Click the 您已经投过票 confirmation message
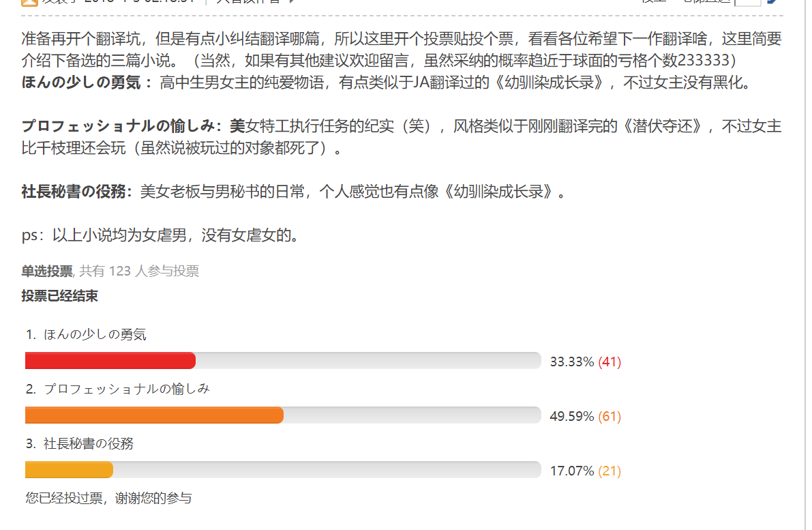Screen dimensions: 812x530 [x=108, y=499]
